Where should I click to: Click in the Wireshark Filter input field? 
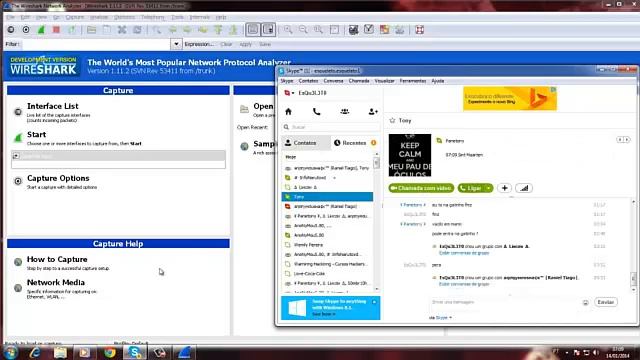(96, 44)
